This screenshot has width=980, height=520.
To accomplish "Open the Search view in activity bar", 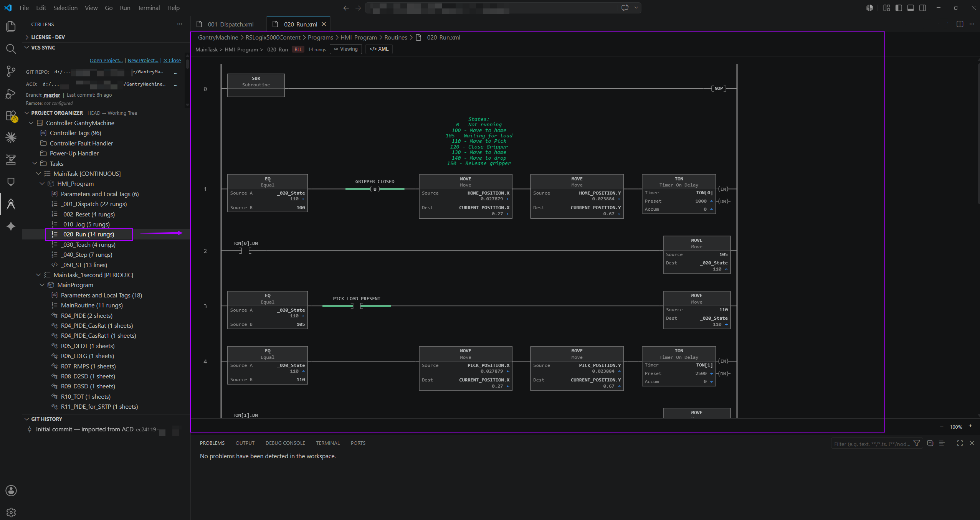I will [11, 49].
